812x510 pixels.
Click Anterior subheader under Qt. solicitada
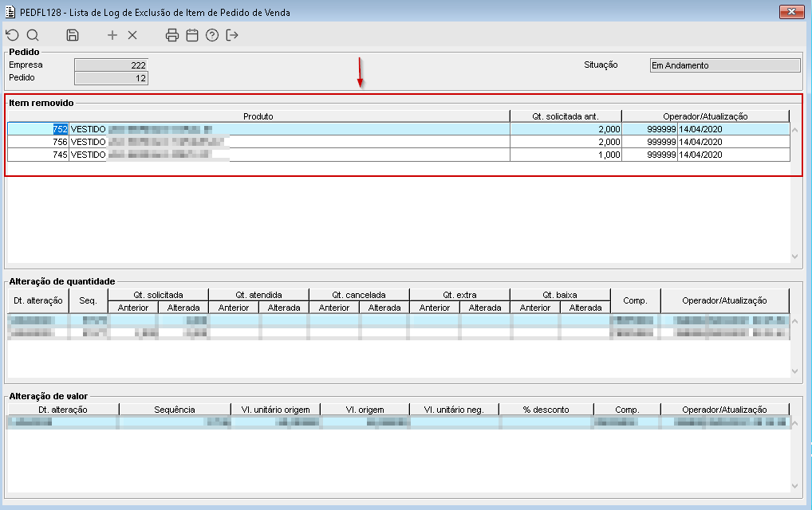[x=133, y=308]
